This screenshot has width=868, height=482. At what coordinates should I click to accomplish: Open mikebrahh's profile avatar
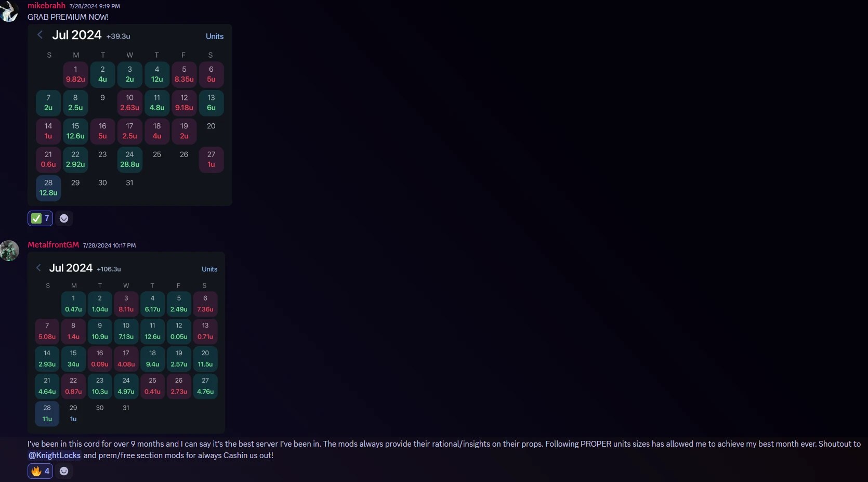9,11
